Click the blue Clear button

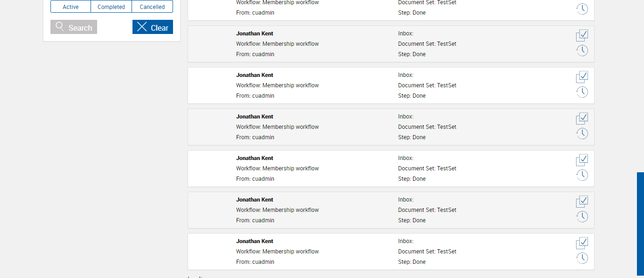click(153, 27)
